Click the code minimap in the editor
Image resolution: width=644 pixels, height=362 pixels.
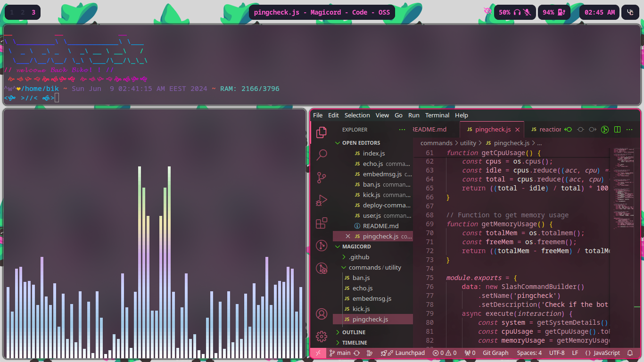pos(623,189)
